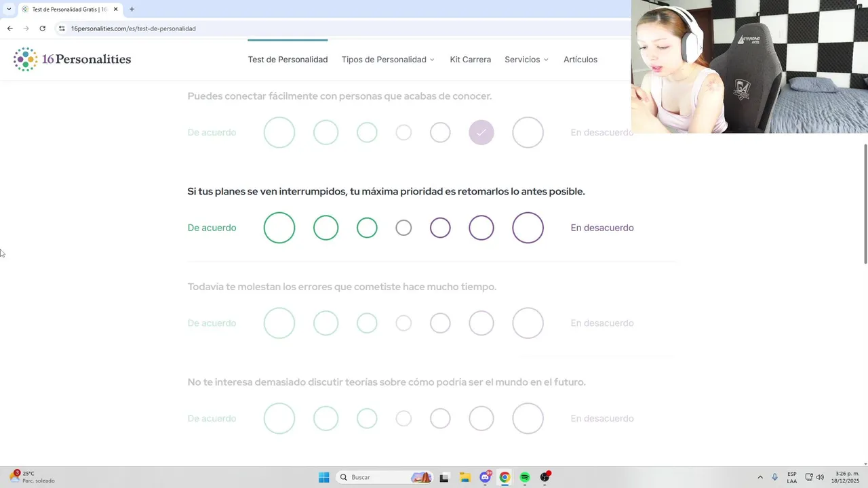
Task: Open Discord from the taskbar
Action: 485,477
